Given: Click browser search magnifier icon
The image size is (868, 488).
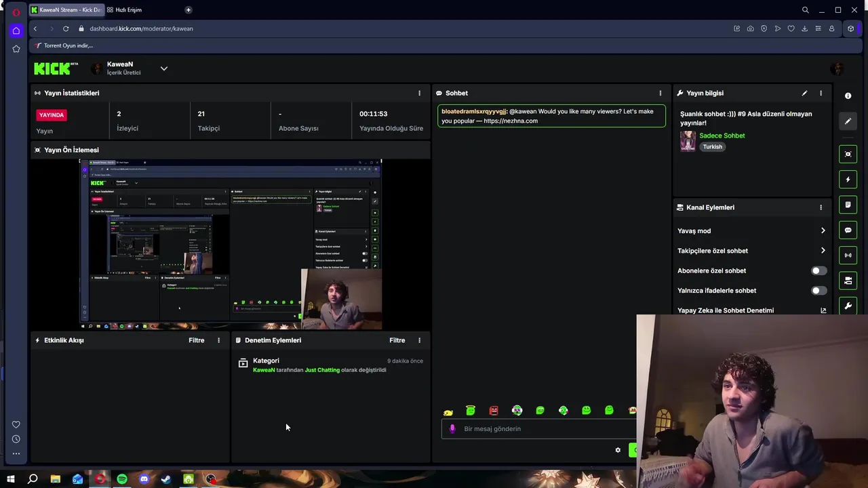Looking at the screenshot, I should click(x=805, y=9).
